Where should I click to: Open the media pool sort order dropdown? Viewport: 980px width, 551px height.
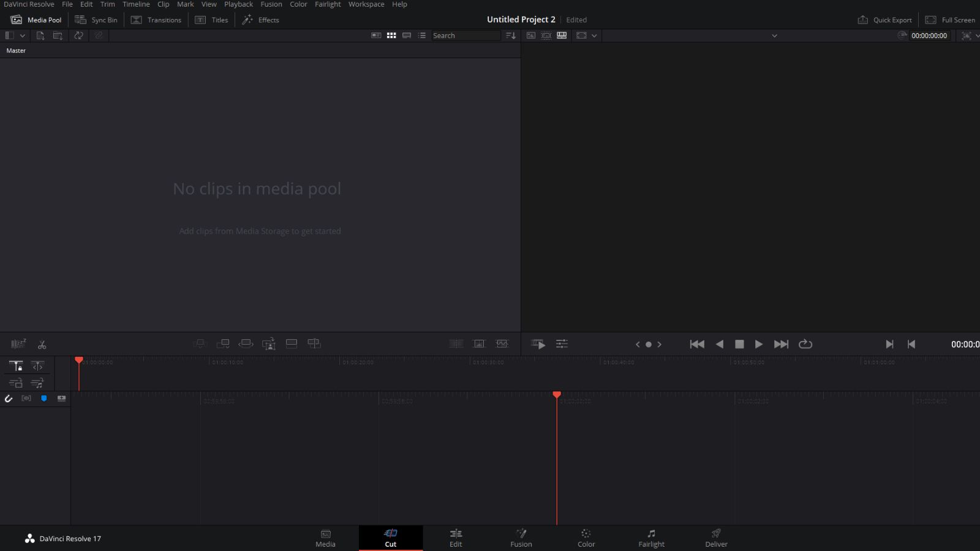pyautogui.click(x=511, y=36)
